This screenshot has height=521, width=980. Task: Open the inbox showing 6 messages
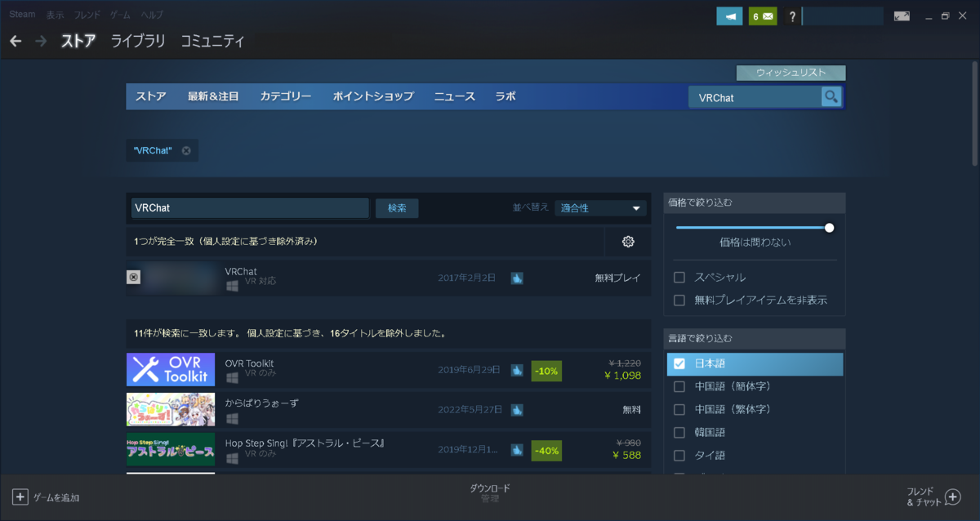pyautogui.click(x=763, y=16)
